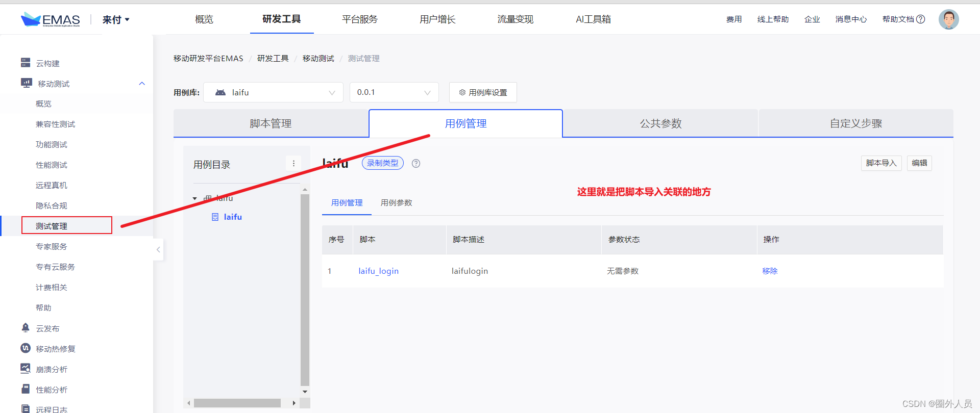The height and width of the screenshot is (413, 980).
Task: Open 线上帮助 in the header
Action: (x=773, y=19)
